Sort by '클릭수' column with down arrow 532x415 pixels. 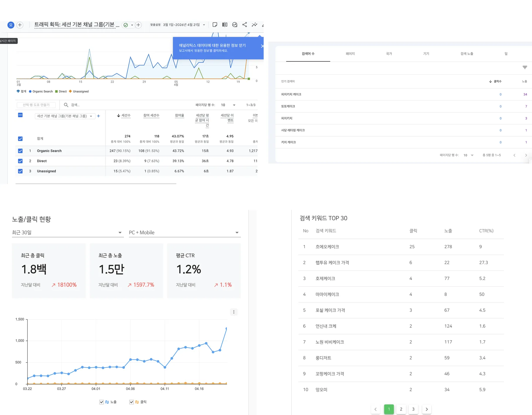[495, 81]
